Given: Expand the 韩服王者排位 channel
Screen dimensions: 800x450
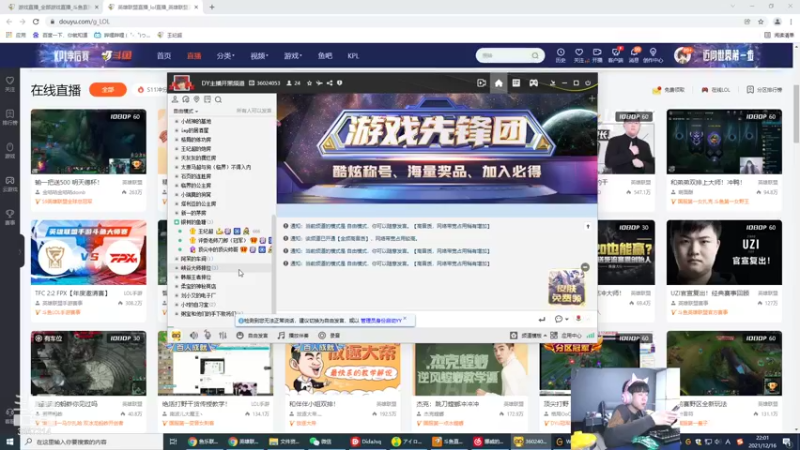Looking at the screenshot, I should (x=177, y=277).
